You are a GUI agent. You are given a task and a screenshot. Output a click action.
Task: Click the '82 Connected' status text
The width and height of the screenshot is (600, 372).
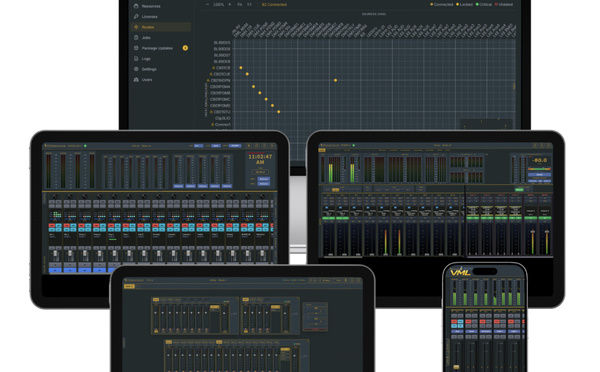[x=274, y=5]
